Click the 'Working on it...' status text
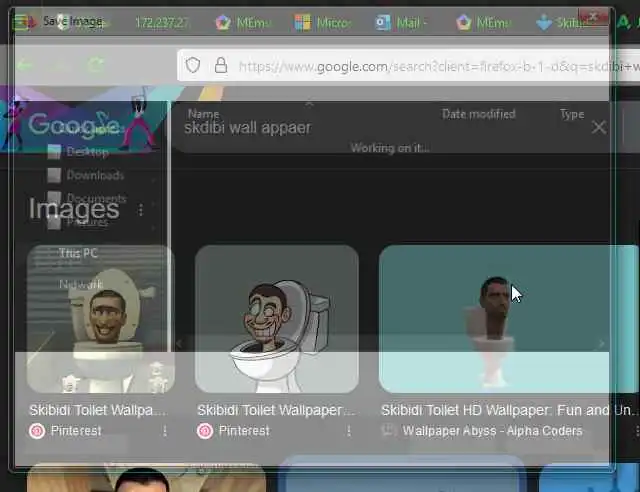 point(389,148)
